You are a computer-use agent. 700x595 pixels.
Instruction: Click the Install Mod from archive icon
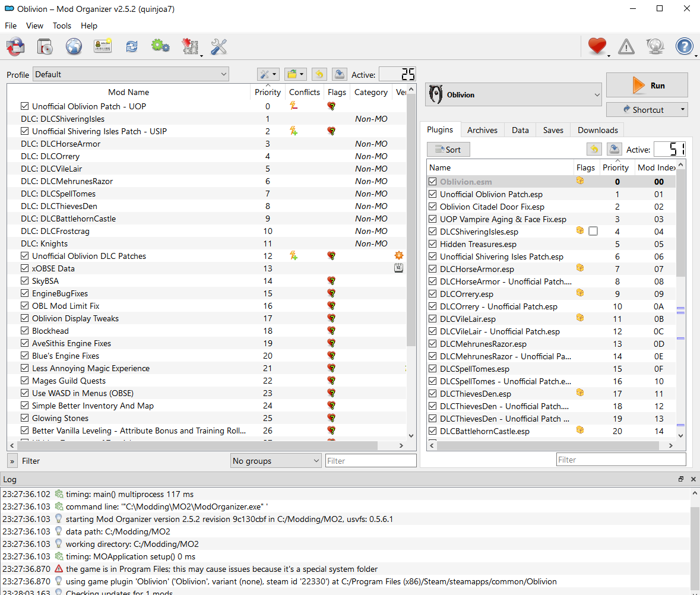pos(15,46)
